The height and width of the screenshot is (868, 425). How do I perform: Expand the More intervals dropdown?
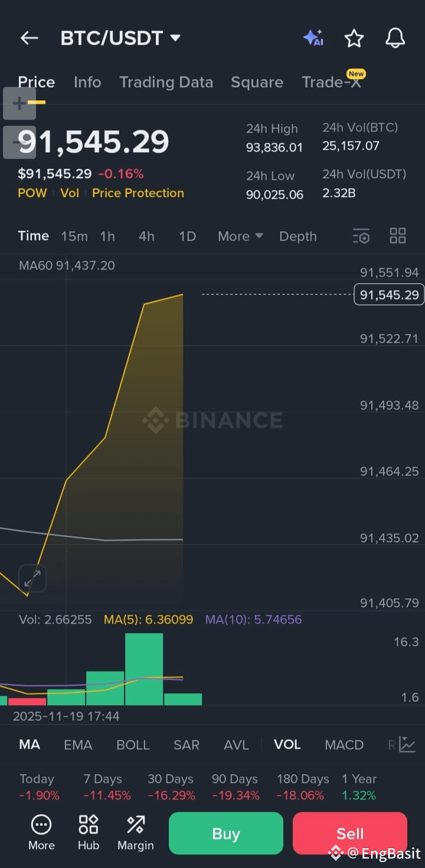point(240,236)
